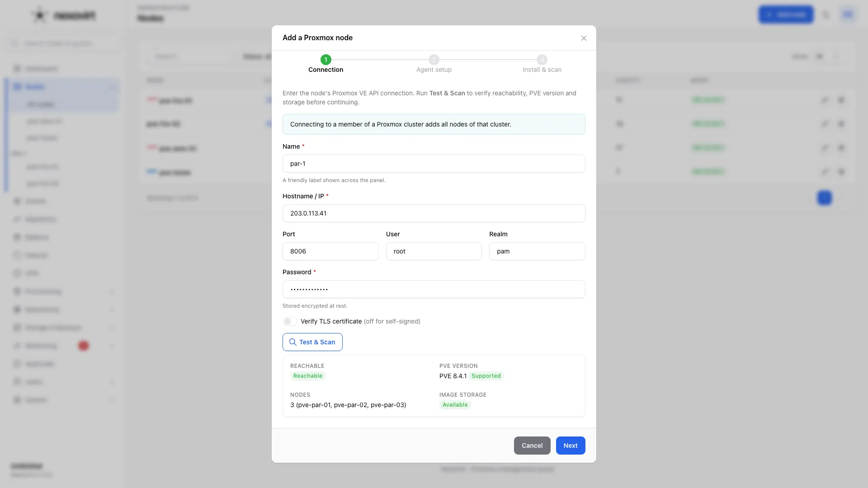Viewport: 868px width, 488px height.
Task: Click into the Password field
Action: (x=434, y=289)
